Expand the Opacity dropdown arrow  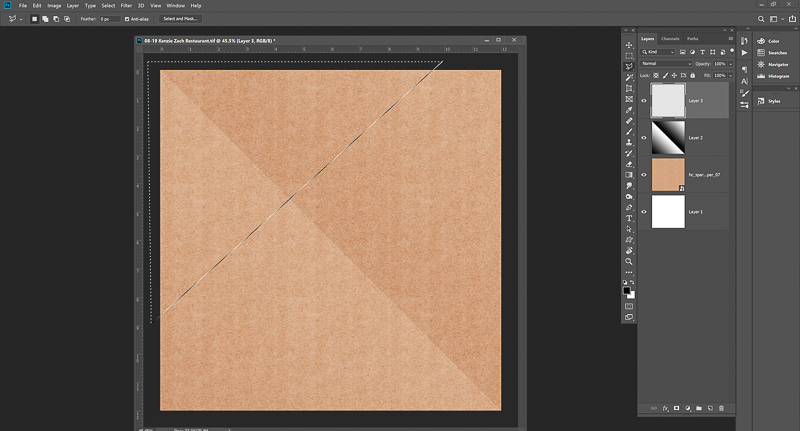(733, 64)
